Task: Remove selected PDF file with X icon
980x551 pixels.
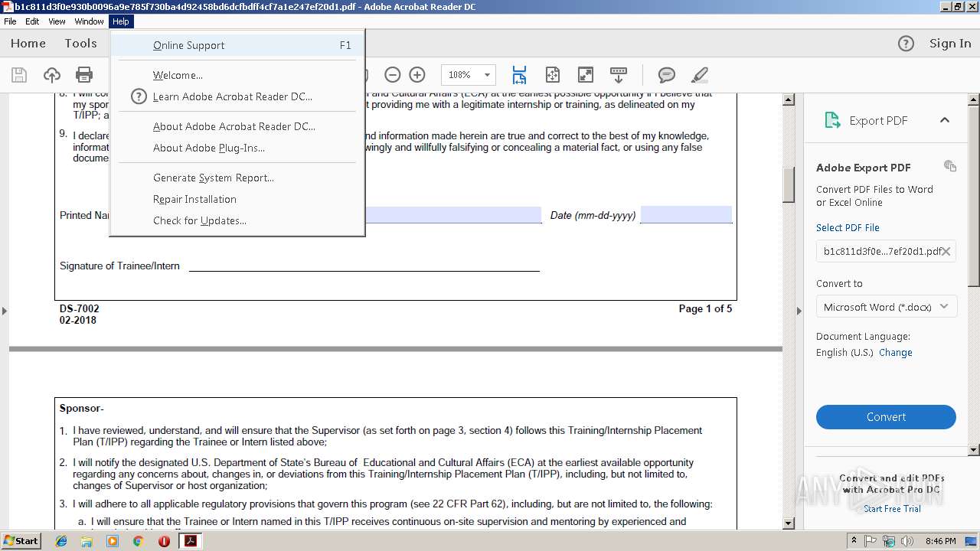Action: (x=946, y=251)
